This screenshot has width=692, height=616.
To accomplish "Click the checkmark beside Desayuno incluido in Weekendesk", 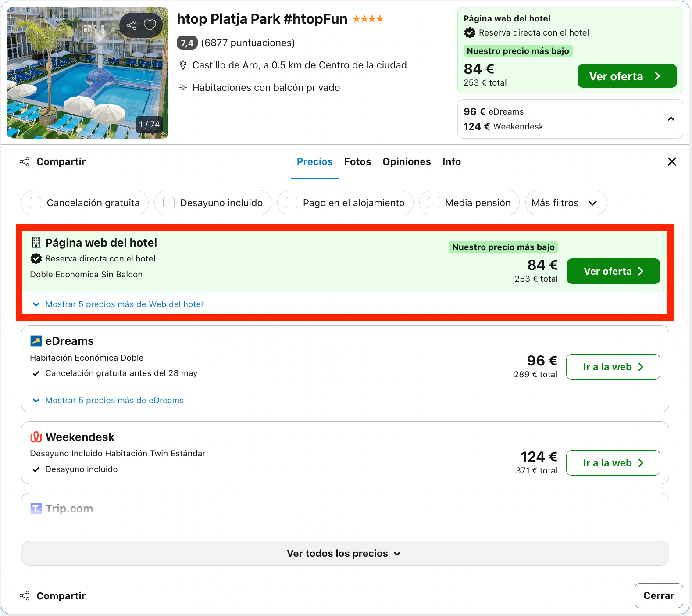I will (36, 469).
